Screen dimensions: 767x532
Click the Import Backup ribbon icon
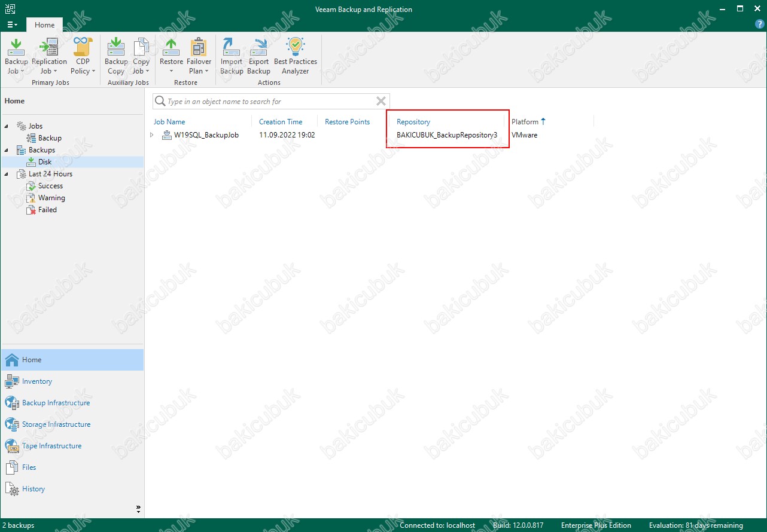click(232, 47)
